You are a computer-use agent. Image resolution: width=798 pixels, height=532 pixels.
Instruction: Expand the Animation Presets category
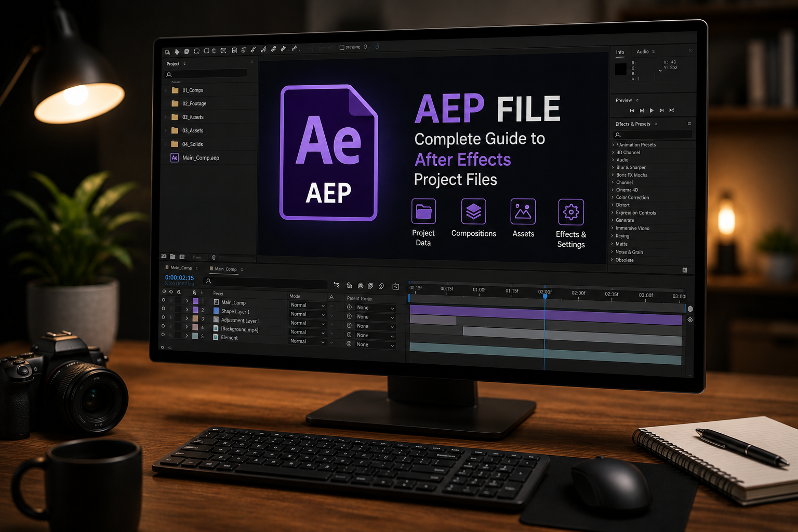613,145
